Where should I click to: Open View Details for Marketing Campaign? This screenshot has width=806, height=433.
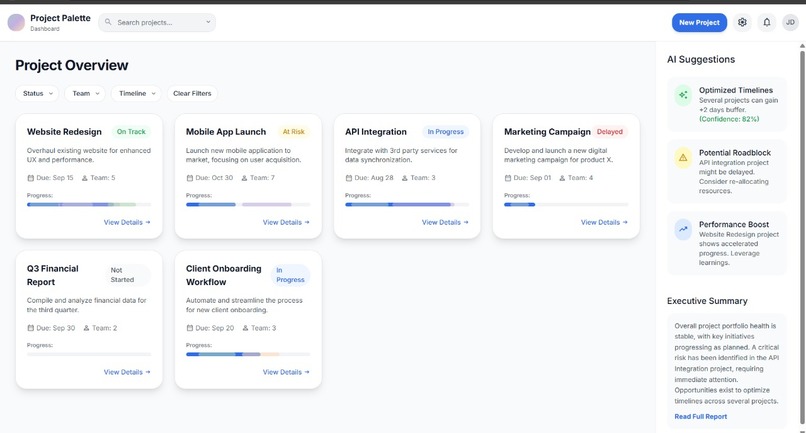point(604,222)
